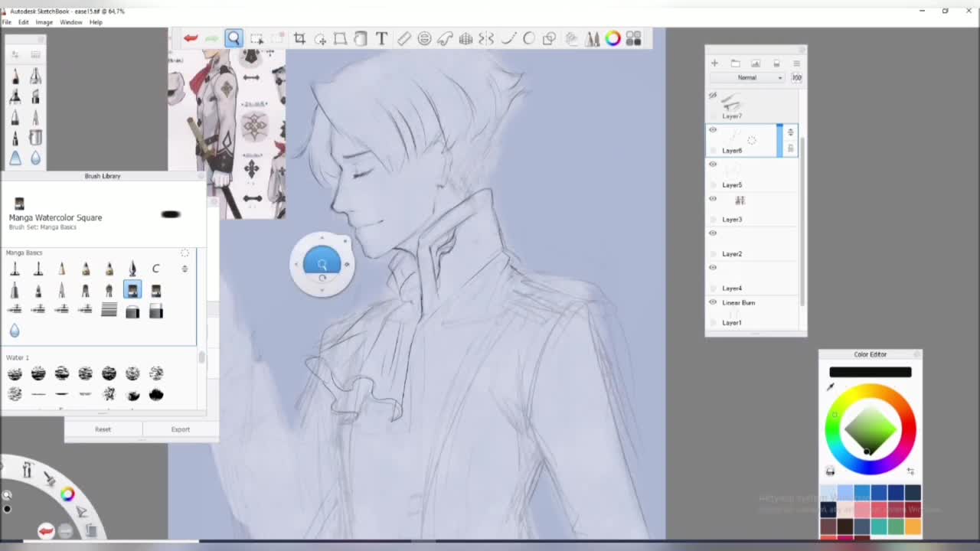Open the File menu
This screenshot has width=980, height=551.
tap(7, 22)
